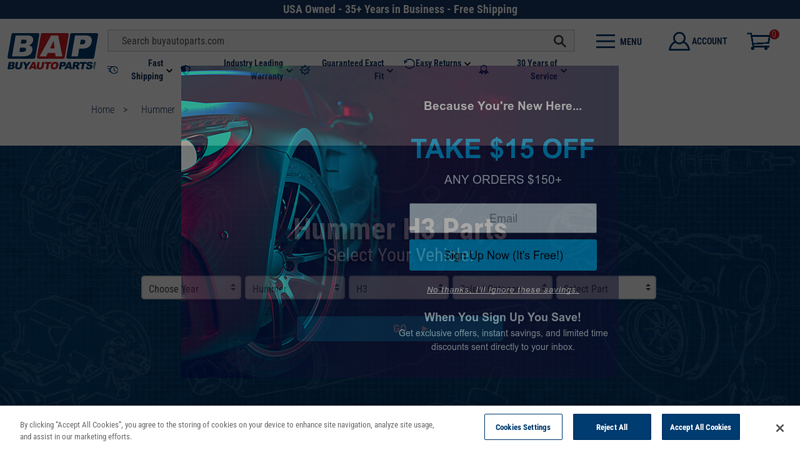Open the Choose Year dropdown
The image size is (800, 450).
191,288
